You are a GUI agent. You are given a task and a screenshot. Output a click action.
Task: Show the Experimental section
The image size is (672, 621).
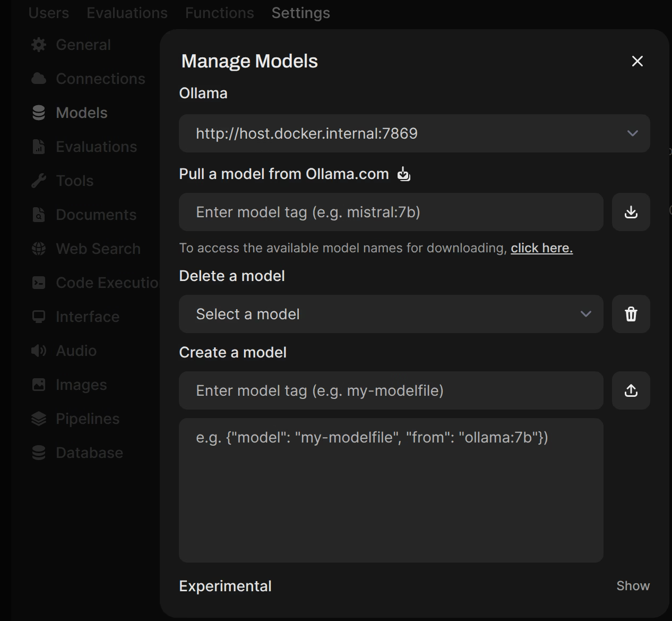[x=633, y=585]
